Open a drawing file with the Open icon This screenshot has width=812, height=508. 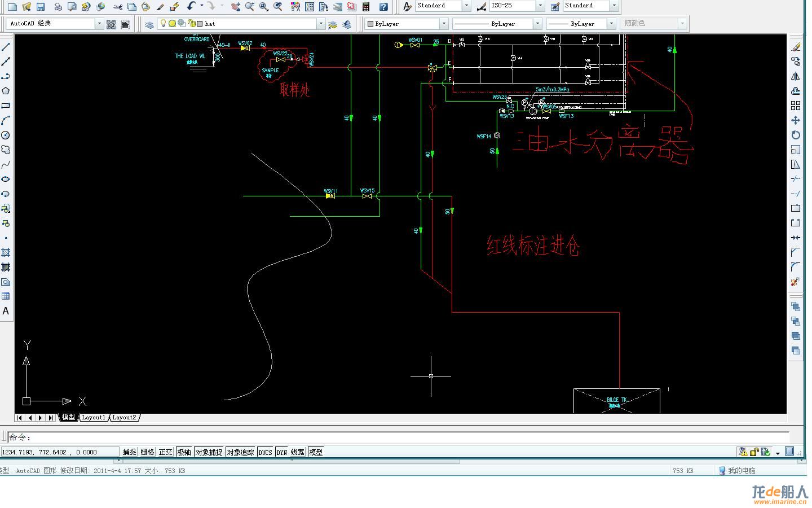click(x=26, y=7)
